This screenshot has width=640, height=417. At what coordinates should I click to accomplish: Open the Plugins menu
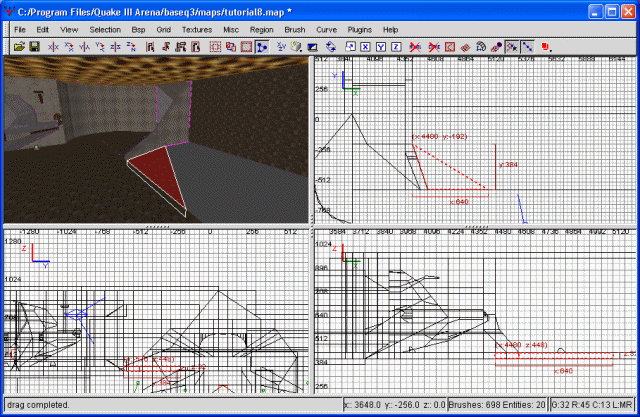point(360,29)
